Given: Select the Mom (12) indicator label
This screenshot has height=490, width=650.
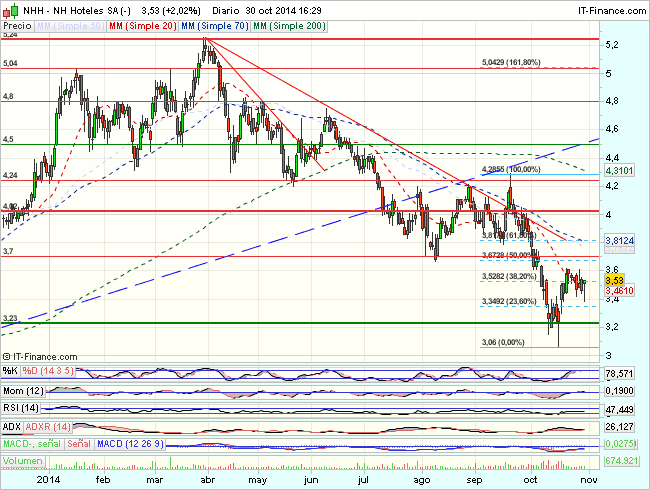Looking at the screenshot, I should pos(25,390).
